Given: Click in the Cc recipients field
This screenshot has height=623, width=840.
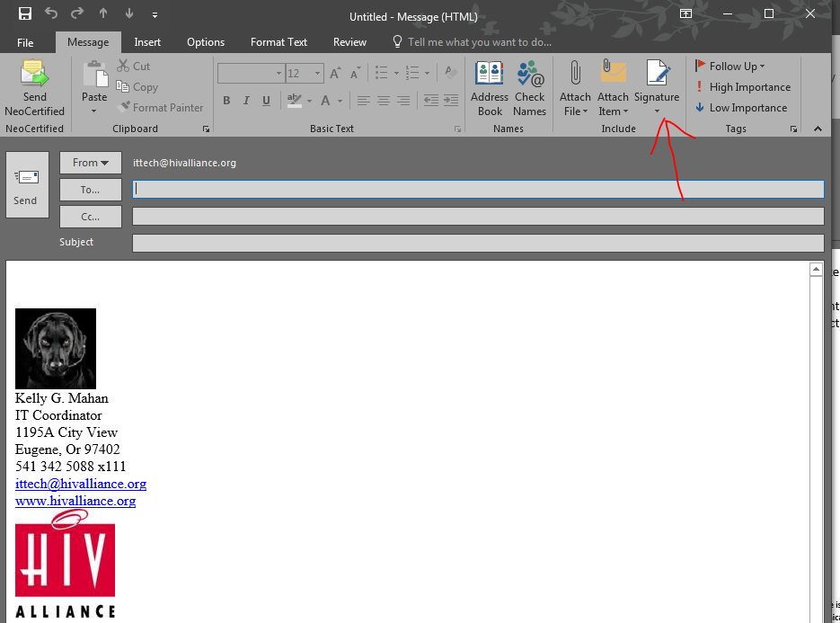Looking at the screenshot, I should (x=478, y=216).
